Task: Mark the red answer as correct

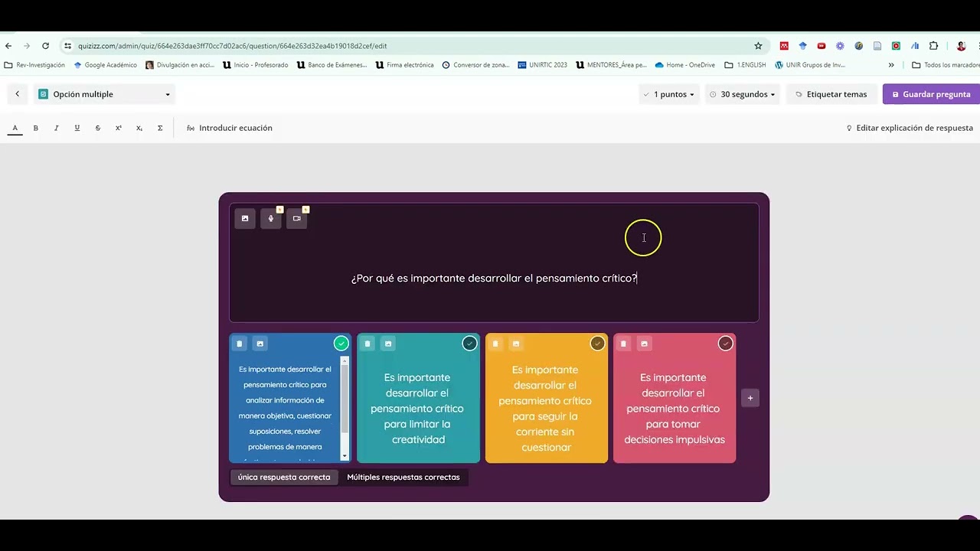Action: (x=725, y=344)
